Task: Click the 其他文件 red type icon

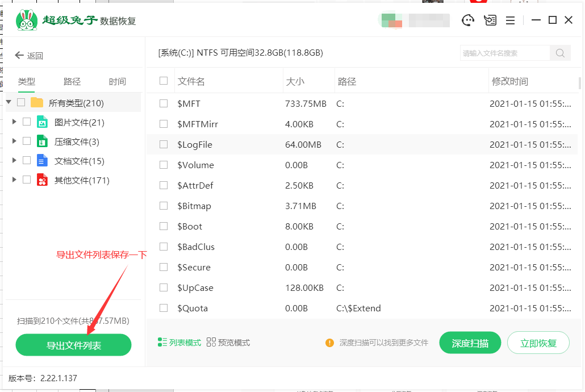Action: pos(42,180)
